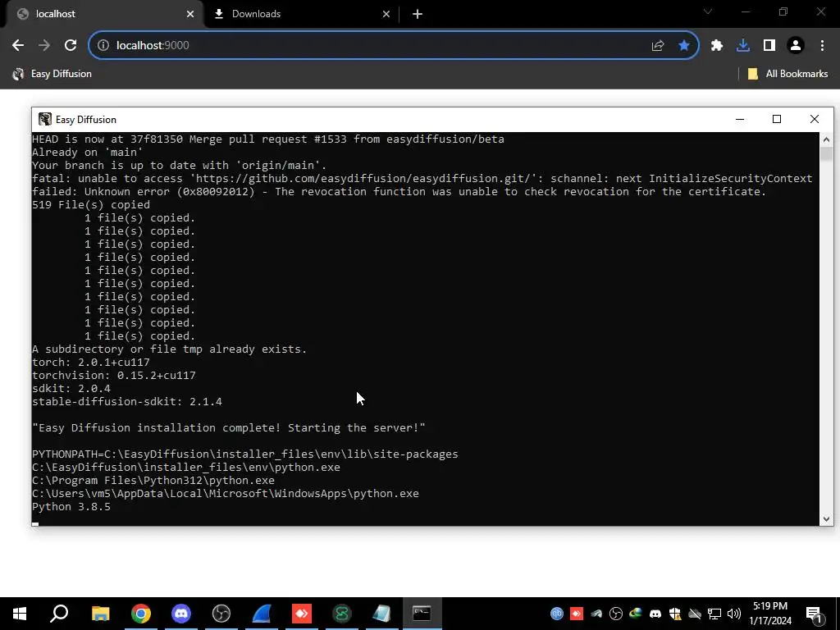This screenshot has height=630, width=840.
Task: Share this page icon in address bar
Action: coord(658,46)
